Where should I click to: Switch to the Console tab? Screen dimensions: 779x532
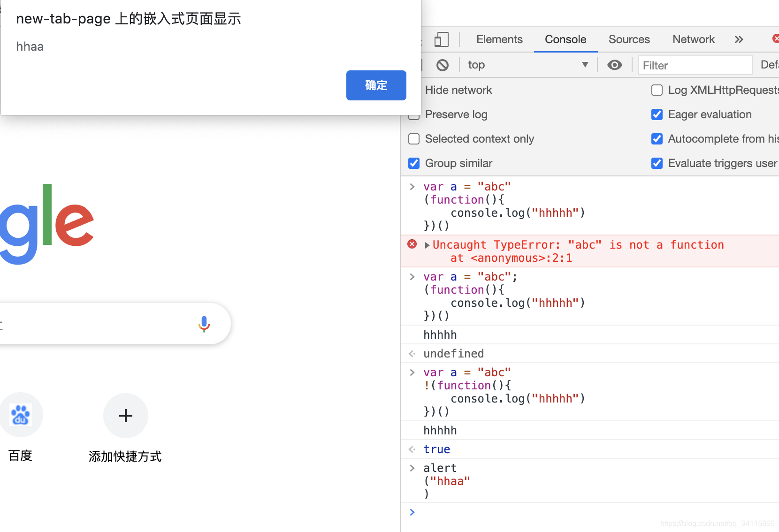click(x=565, y=39)
